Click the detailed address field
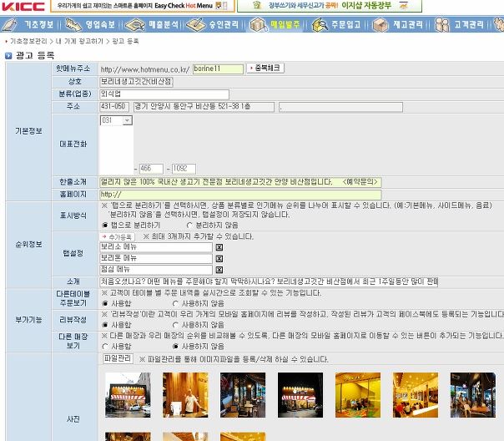This screenshot has height=441, width=504. [340, 107]
